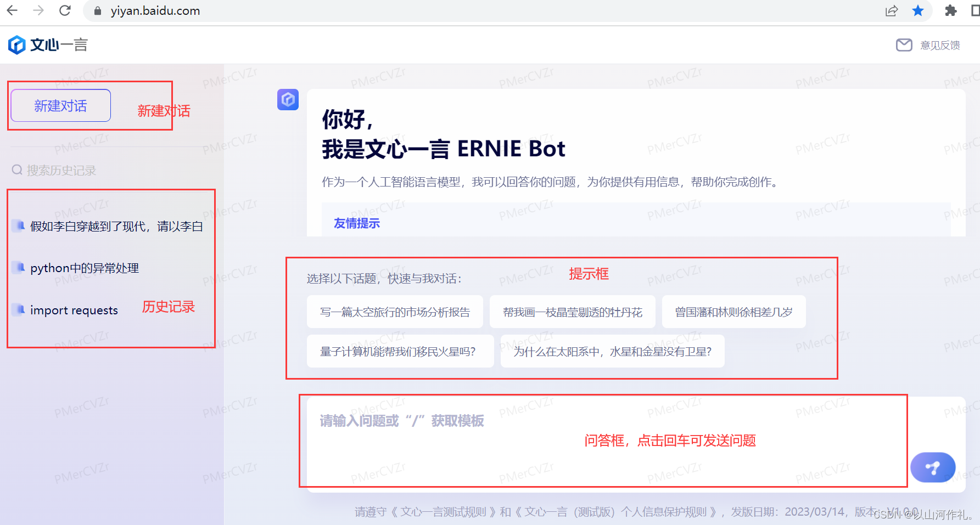Open the extensions puzzle icon
Screen dimensions: 980x525
[x=951, y=10]
